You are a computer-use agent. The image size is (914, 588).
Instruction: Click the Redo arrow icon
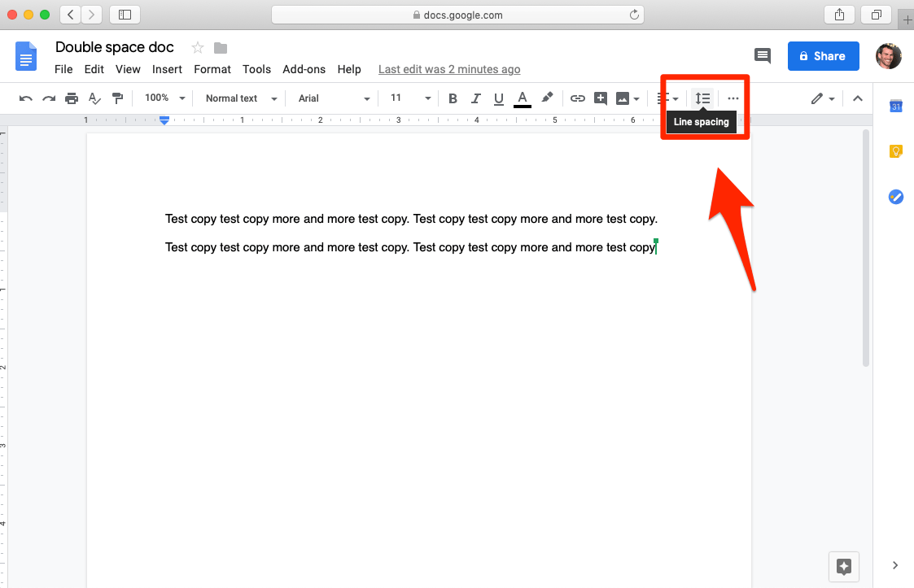click(x=49, y=98)
